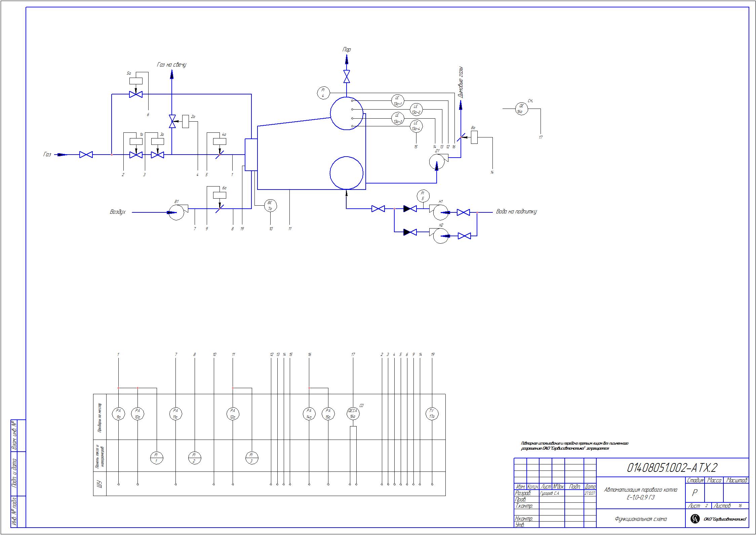The height and width of the screenshot is (535, 756).
Task: Click the 'CO' label near QESA 16a
Action: click(361, 406)
